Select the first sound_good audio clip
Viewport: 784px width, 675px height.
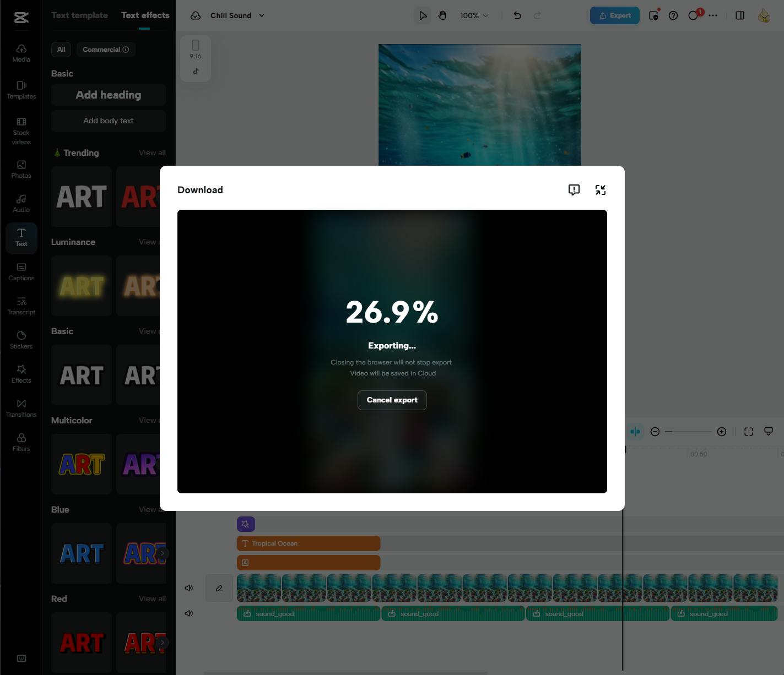pyautogui.click(x=309, y=613)
